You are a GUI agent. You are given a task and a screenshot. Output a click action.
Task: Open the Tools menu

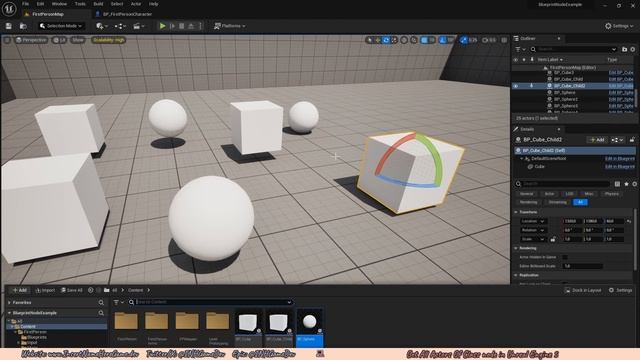pos(80,4)
